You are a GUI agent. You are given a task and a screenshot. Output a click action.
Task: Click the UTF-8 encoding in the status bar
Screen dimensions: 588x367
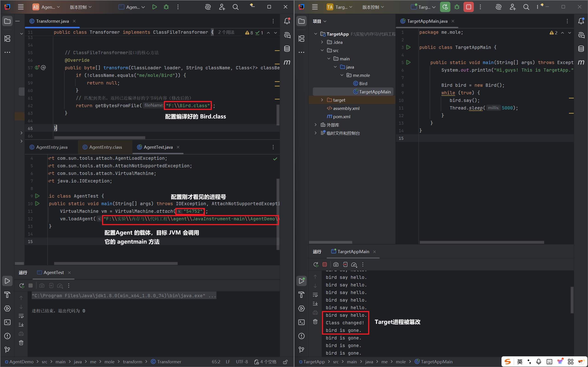[241, 362]
